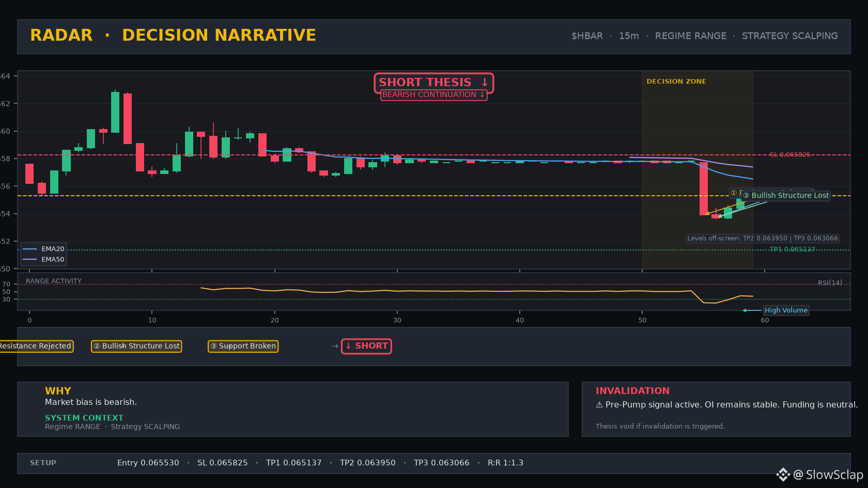Viewport: 868px width, 488px height.
Task: Click the Bullish Structure Lost chart annotation
Action: click(786, 195)
